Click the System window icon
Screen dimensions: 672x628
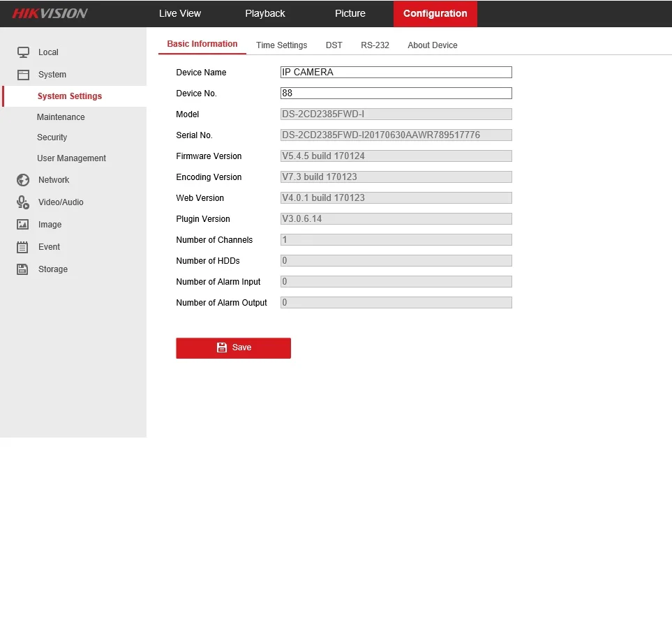click(x=23, y=75)
